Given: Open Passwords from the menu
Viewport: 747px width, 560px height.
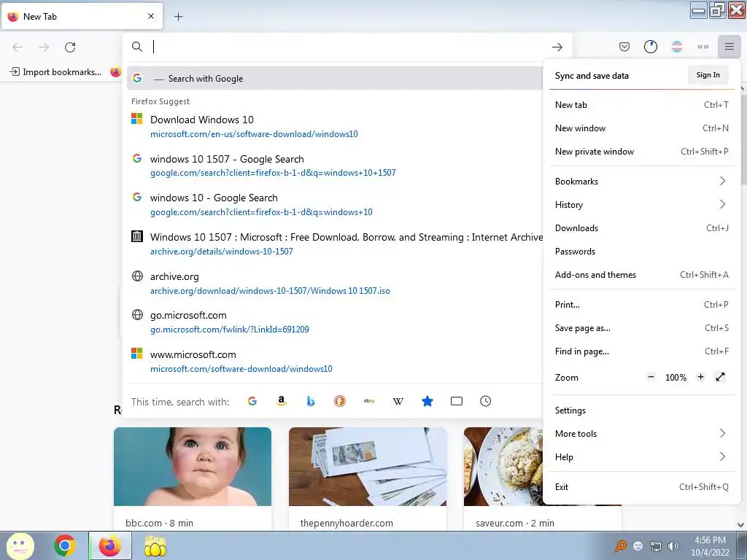Looking at the screenshot, I should click(641, 252).
